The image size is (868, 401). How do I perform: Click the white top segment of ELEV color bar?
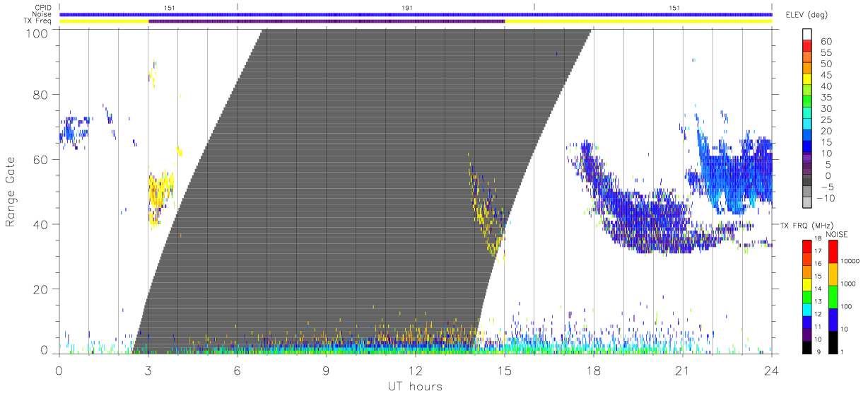807,35
